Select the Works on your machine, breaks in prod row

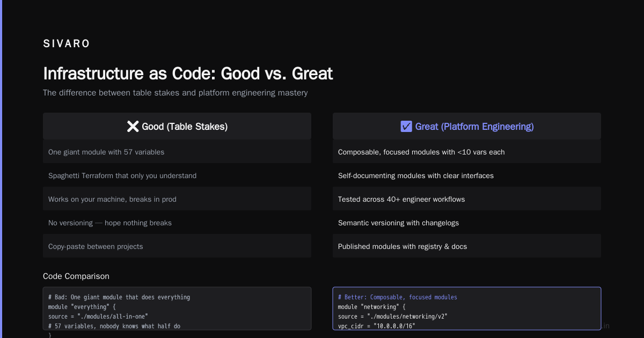click(177, 199)
